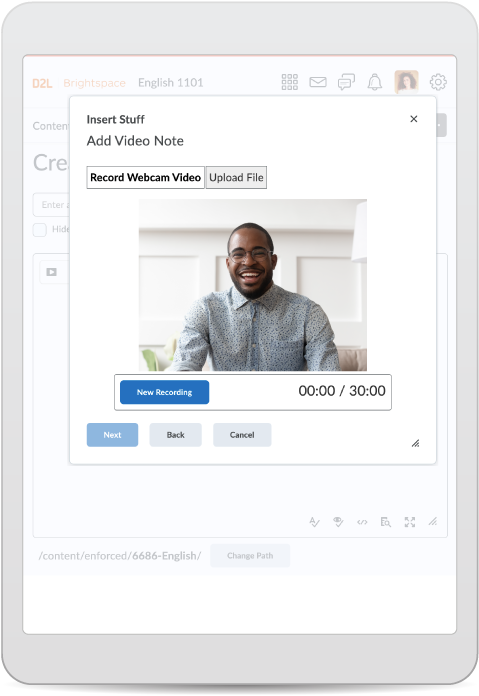Click the preview icon in the editor footer
Image resolution: width=479 pixels, height=696 pixels.
point(385,522)
